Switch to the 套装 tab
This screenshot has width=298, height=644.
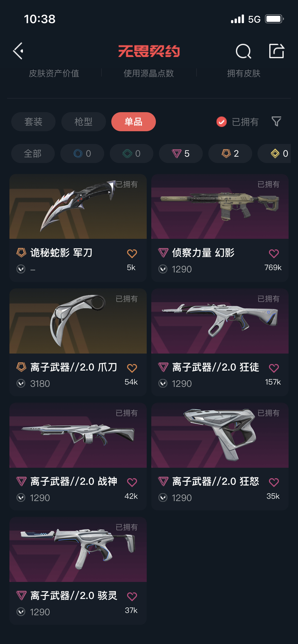(x=33, y=122)
